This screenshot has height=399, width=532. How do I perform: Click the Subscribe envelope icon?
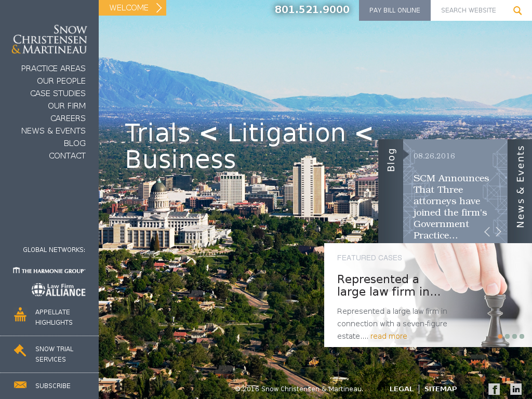pyautogui.click(x=20, y=385)
